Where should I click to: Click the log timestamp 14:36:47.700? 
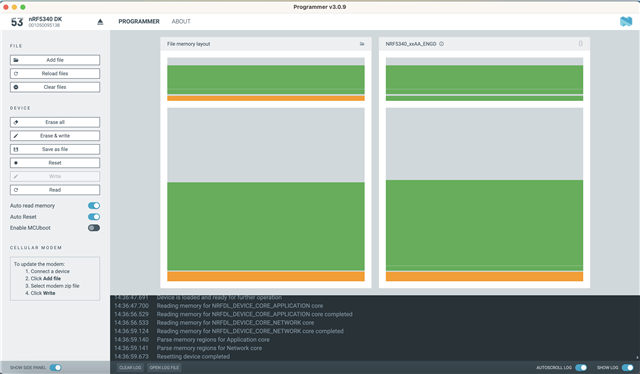point(131,305)
